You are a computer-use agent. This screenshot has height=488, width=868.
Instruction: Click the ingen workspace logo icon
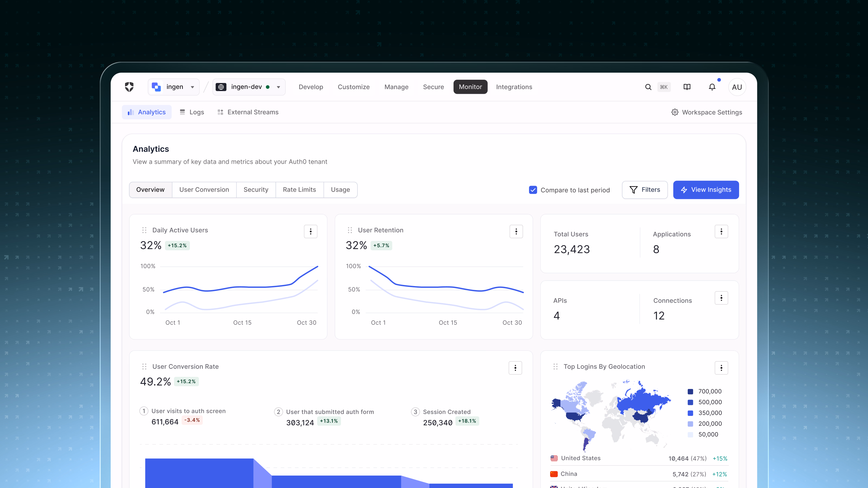point(156,87)
